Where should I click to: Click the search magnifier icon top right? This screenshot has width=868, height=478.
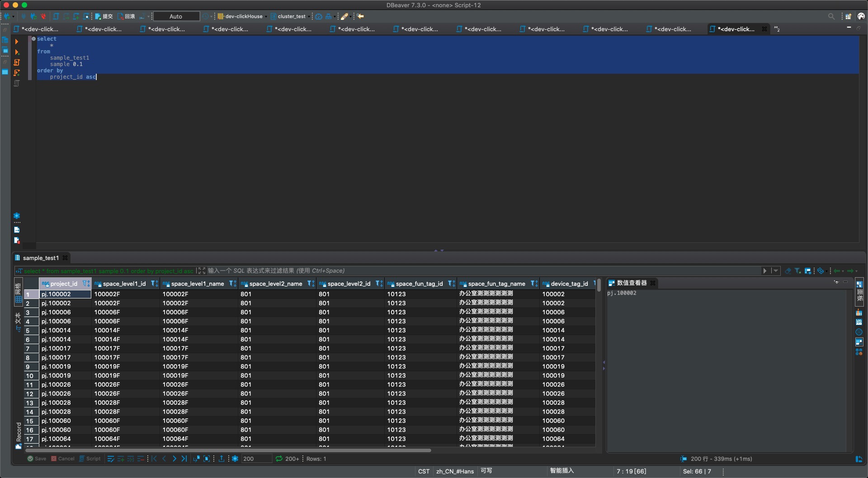831,16
